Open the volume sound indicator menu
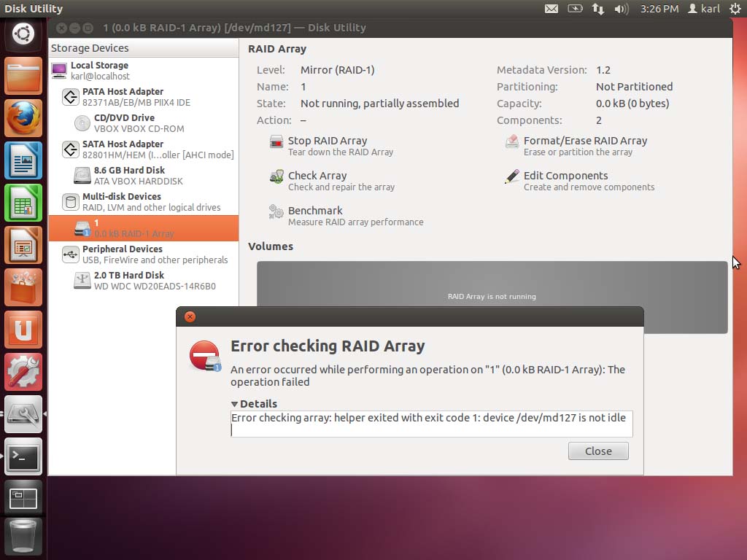747x560 pixels. tap(622, 9)
